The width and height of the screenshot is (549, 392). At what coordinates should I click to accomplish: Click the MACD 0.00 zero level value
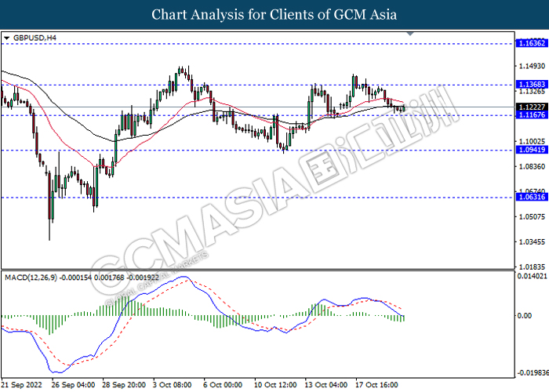[x=525, y=316]
